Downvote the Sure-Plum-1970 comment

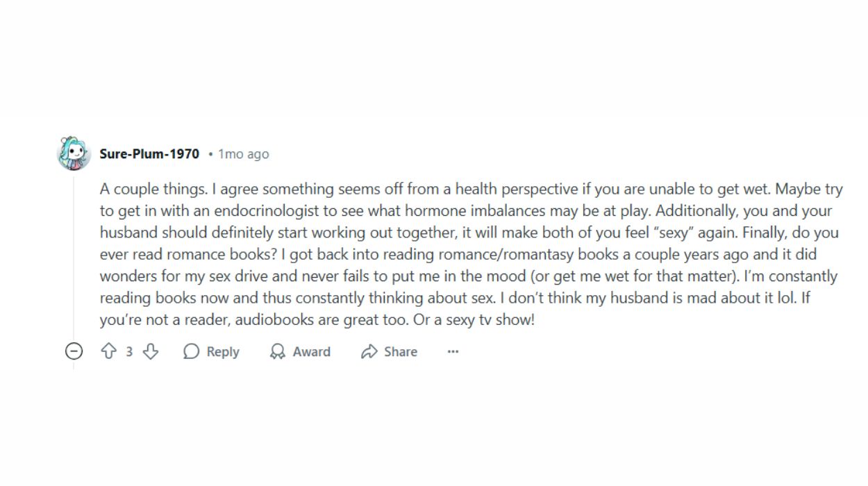(150, 351)
